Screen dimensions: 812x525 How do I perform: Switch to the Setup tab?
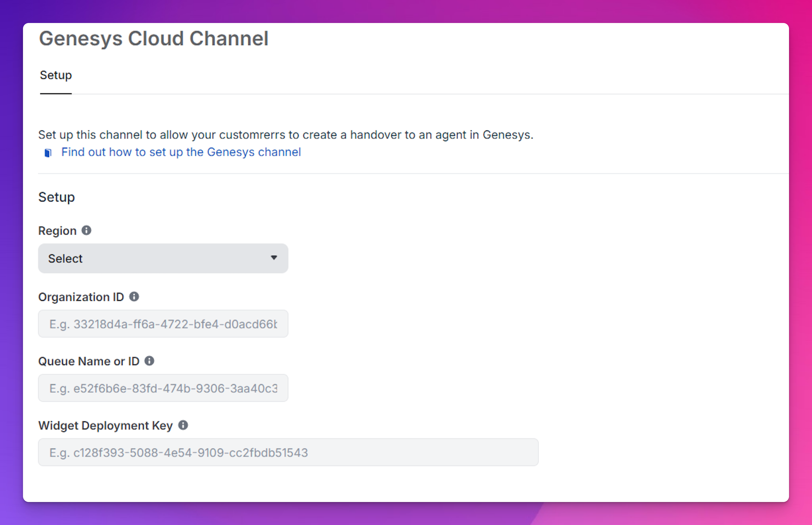(x=56, y=75)
